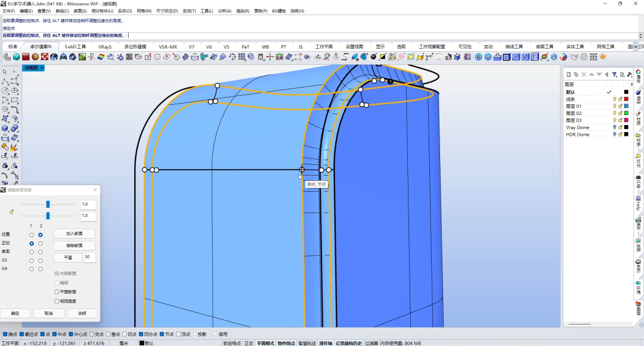
Task: Click the red-green move gumball icon
Action: 270,57
